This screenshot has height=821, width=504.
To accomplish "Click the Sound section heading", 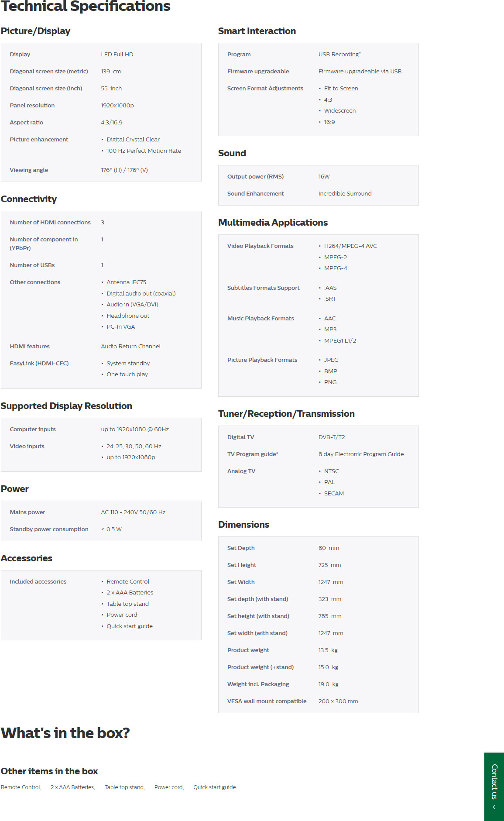I will (232, 153).
